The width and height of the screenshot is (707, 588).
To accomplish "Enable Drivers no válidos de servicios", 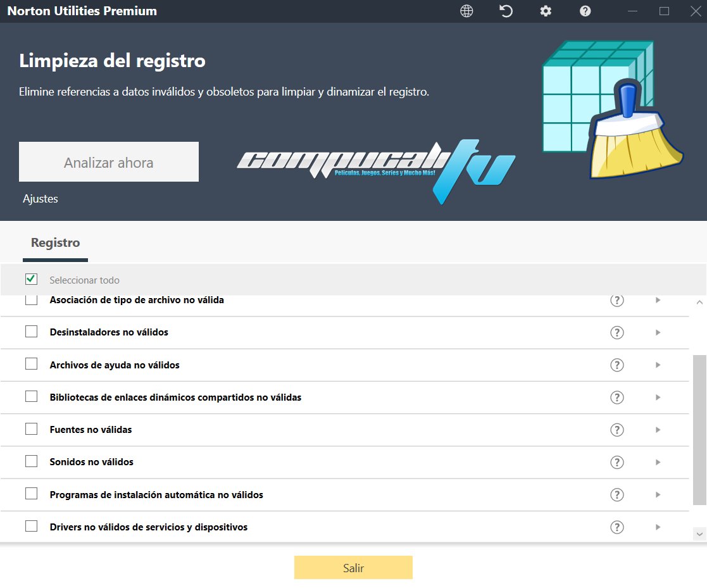I will (x=31, y=526).
